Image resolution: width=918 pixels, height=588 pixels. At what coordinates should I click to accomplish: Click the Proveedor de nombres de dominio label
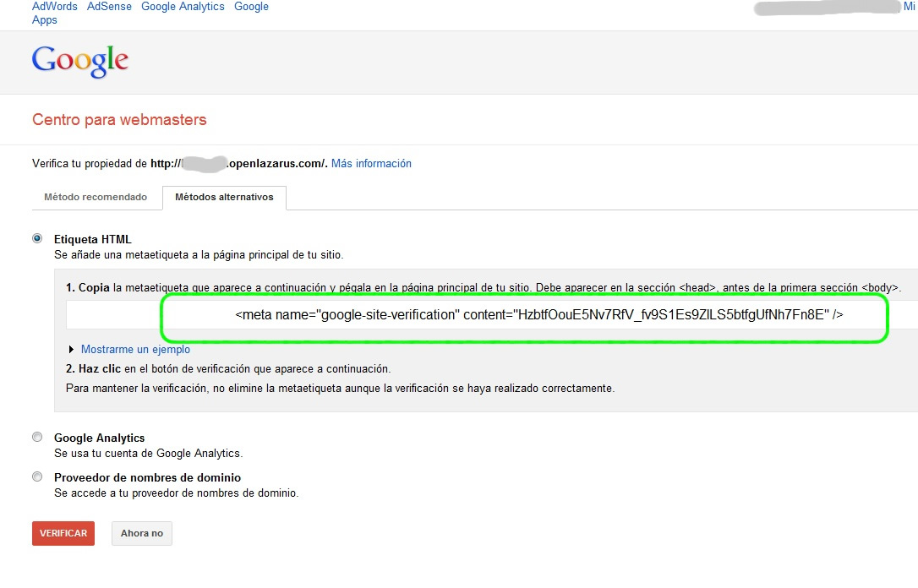(x=148, y=478)
